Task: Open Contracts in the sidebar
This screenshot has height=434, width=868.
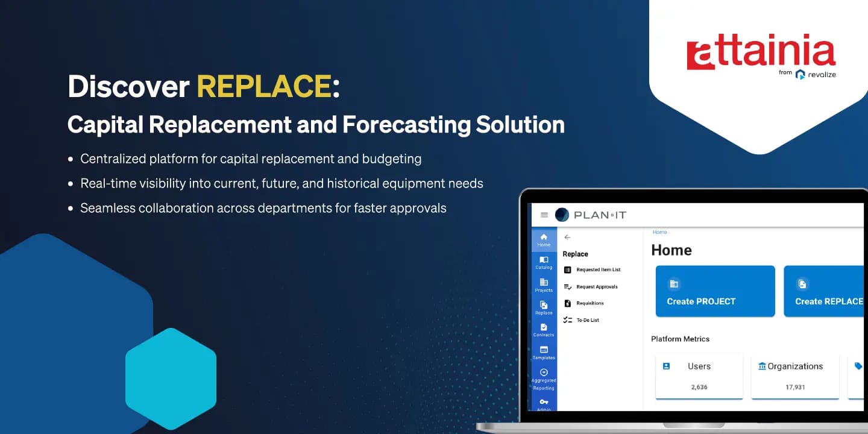Action: (544, 331)
